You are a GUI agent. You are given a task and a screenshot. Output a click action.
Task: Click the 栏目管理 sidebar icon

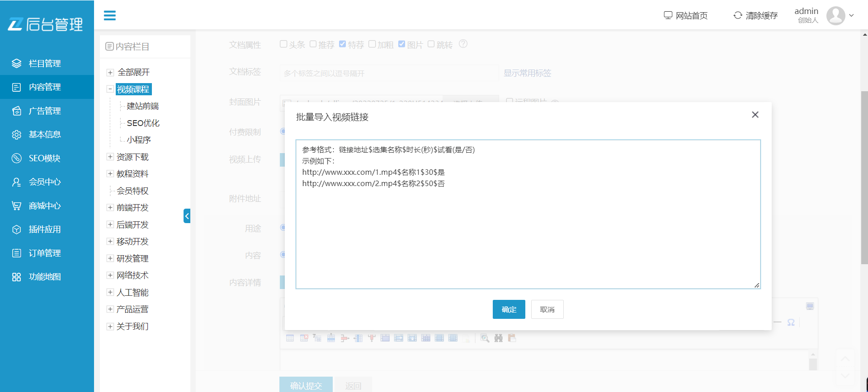(17, 64)
